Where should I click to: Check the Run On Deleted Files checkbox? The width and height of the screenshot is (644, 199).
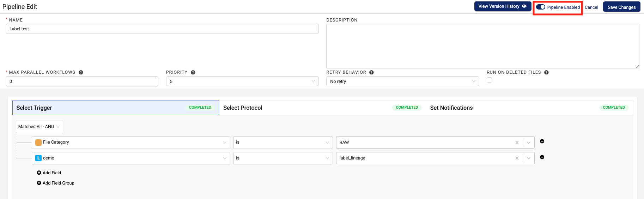tap(489, 80)
